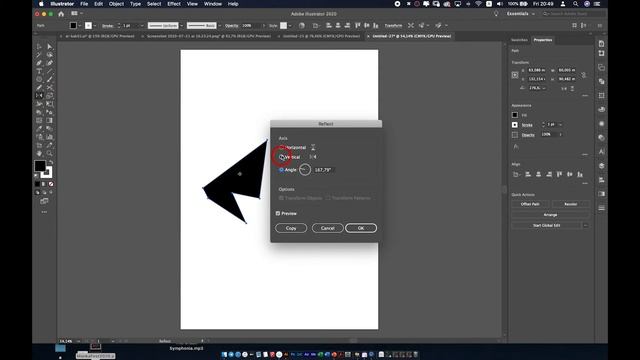Screen dimensions: 640x360
Task: Click the Properties panel fx icon
Action: [x=516, y=146]
